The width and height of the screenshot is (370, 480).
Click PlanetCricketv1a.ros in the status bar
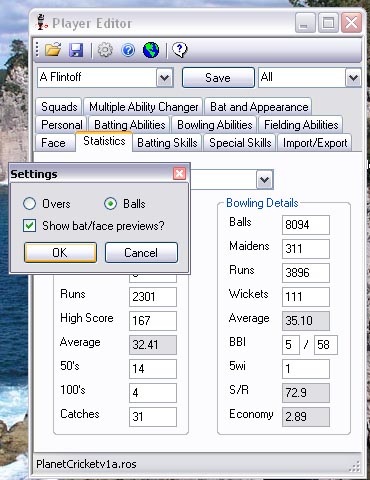point(86,464)
